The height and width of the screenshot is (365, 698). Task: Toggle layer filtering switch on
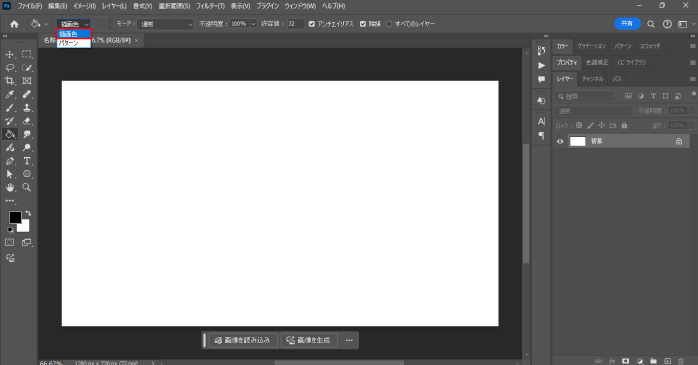click(x=693, y=95)
